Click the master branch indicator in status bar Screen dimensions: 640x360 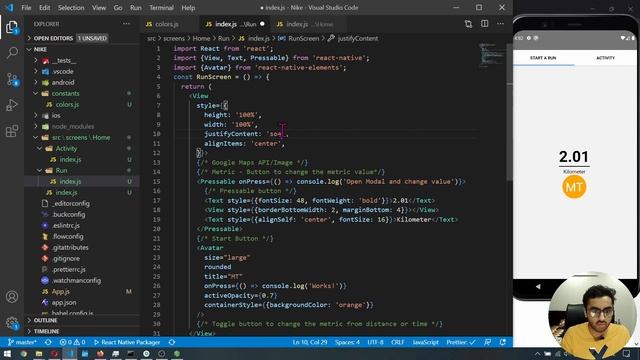coord(22,342)
